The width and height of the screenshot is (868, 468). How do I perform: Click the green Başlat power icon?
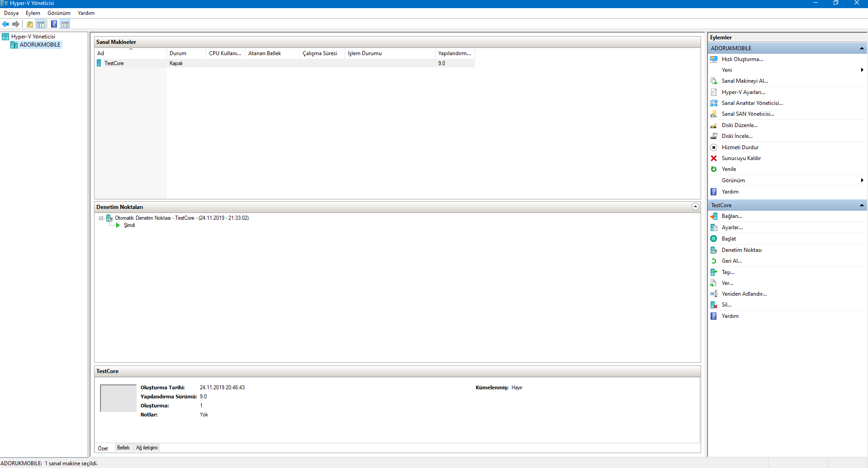(714, 239)
